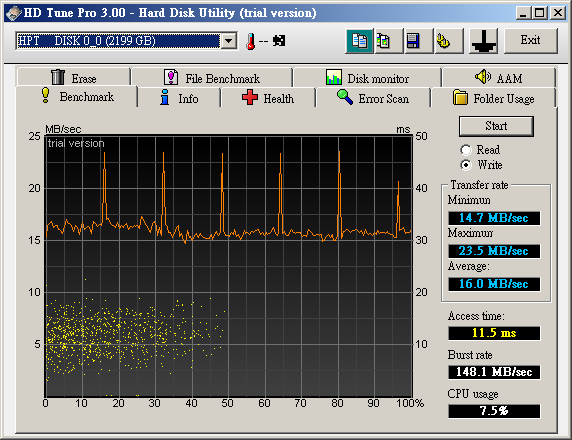The width and height of the screenshot is (572, 440).
Task: Click the HD Tune title bar application icon
Action: (x=13, y=13)
